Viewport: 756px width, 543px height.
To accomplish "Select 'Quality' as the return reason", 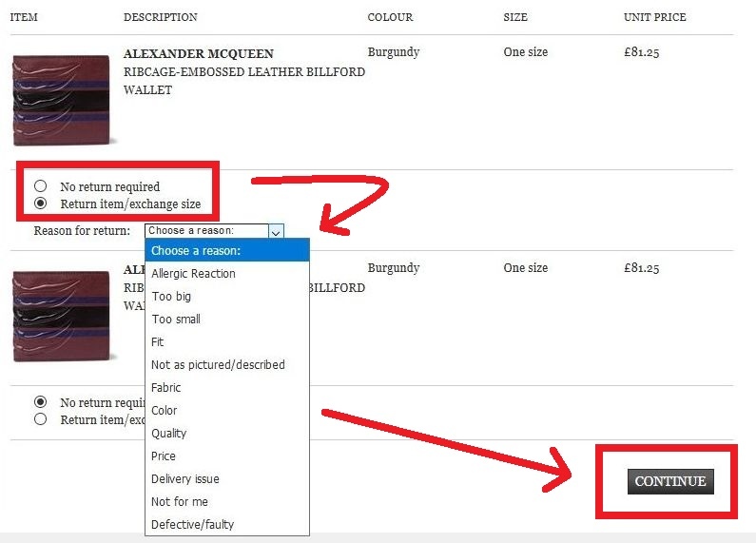I will (227, 433).
